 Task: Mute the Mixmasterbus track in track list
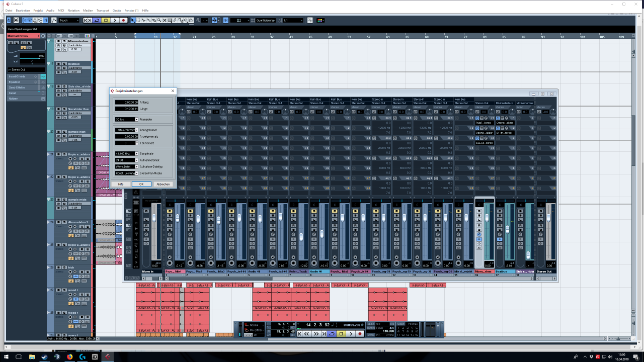[58, 41]
